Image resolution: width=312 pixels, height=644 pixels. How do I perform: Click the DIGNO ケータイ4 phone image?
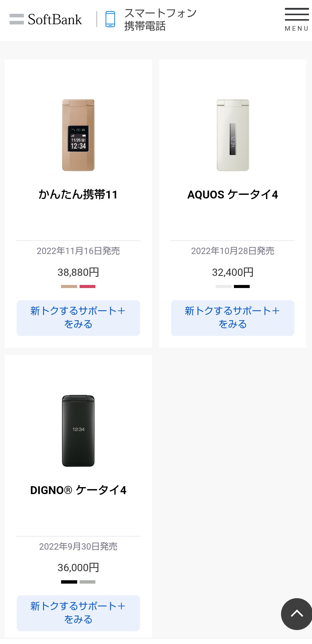click(78, 431)
